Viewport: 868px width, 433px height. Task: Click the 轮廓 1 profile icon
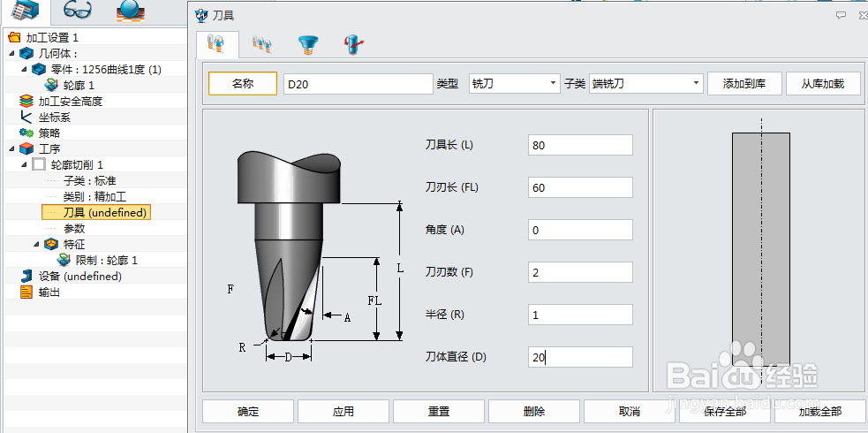tap(51, 85)
